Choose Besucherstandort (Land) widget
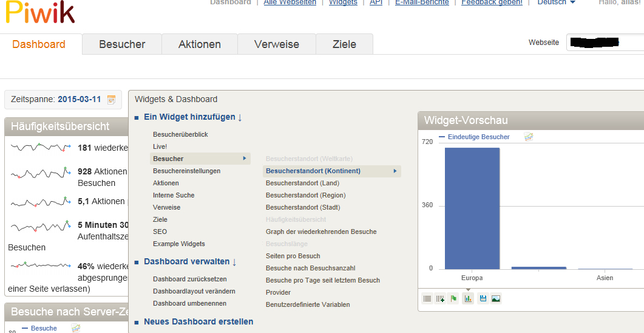Viewport: 644px width, 333px height. click(303, 183)
